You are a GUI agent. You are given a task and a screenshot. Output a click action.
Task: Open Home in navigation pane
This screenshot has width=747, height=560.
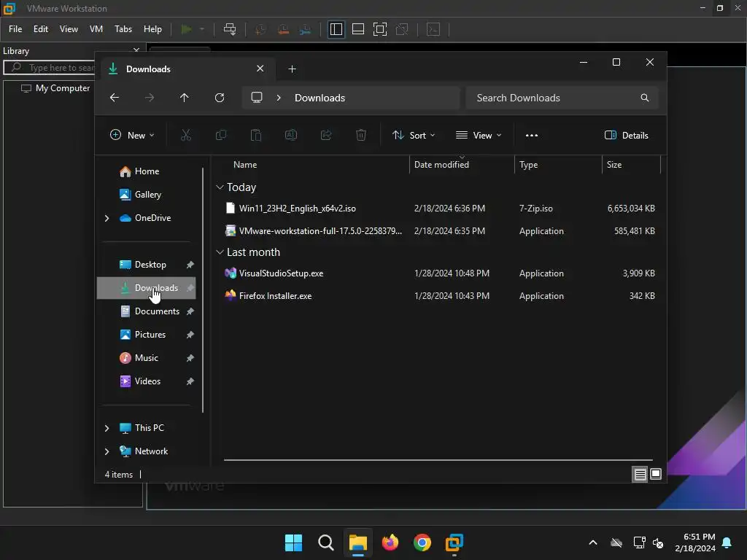[x=146, y=171]
